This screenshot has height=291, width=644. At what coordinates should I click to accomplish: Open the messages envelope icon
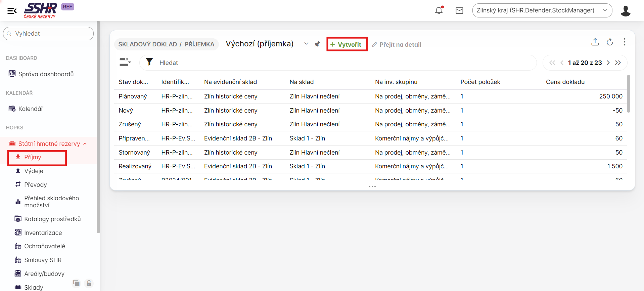point(459,10)
